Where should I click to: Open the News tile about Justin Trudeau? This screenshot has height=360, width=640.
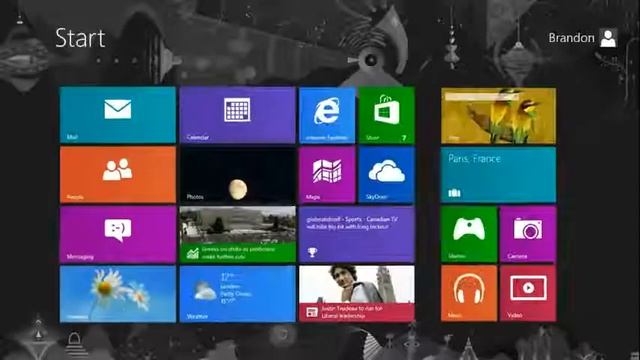click(x=357, y=294)
